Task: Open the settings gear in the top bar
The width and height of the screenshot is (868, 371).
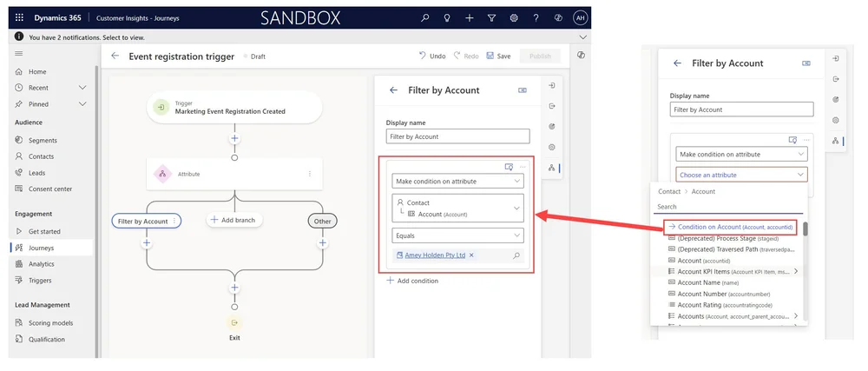Action: tap(514, 17)
